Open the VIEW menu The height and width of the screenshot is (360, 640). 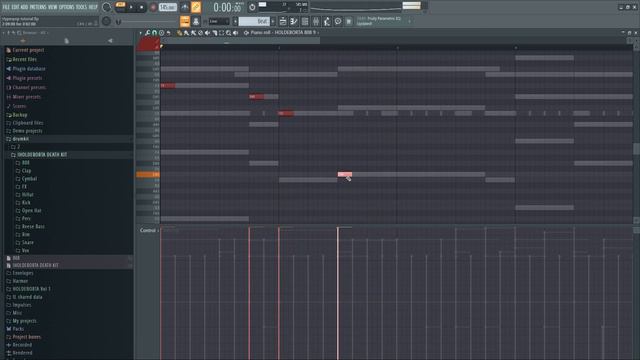[53, 7]
